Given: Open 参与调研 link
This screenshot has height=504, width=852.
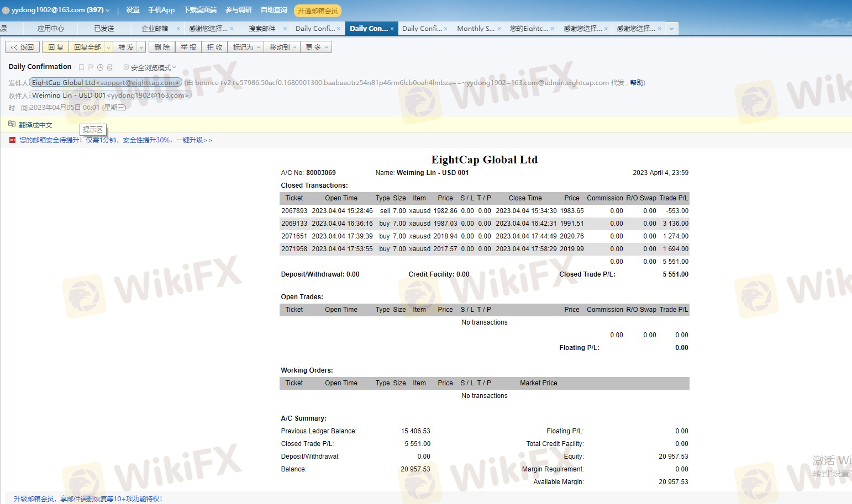Looking at the screenshot, I should (239, 10).
